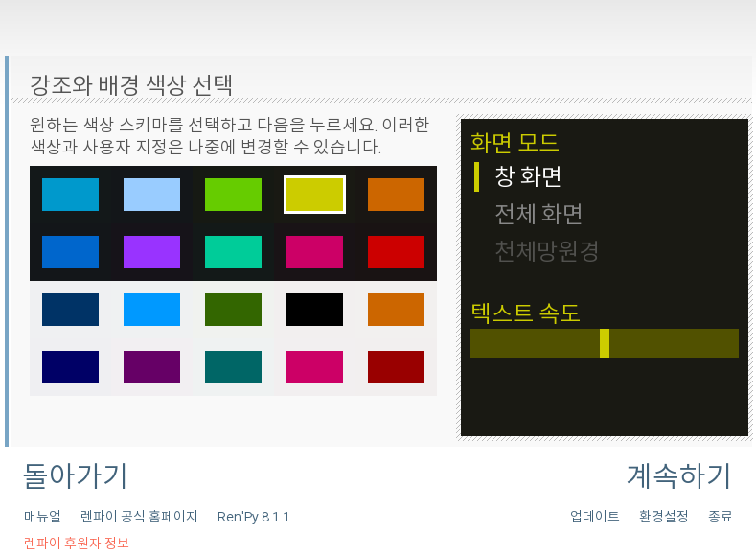The height and width of the screenshot is (556, 756).
Task: Pick the black swatch on light background
Action: (315, 310)
